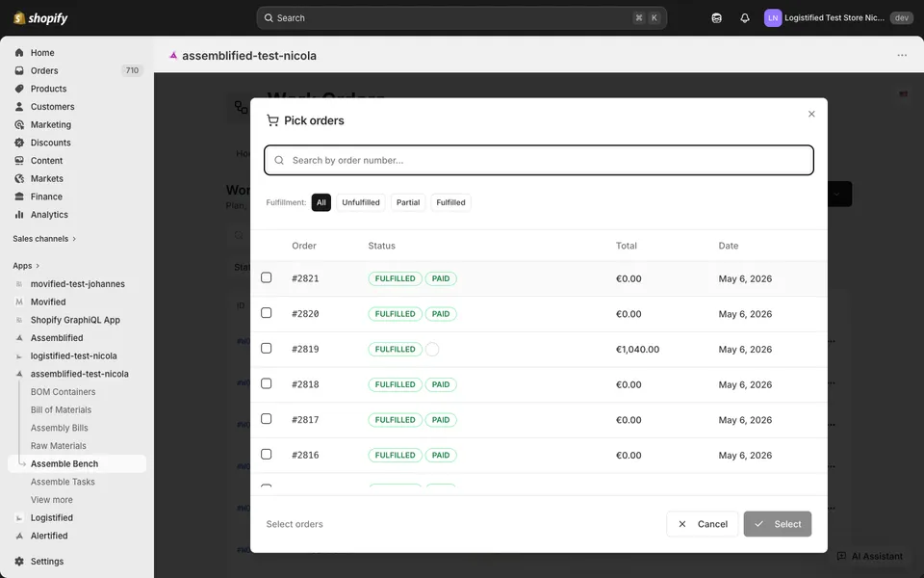
Task: Click the assemblified-test-nicola page title
Action: pos(249,56)
